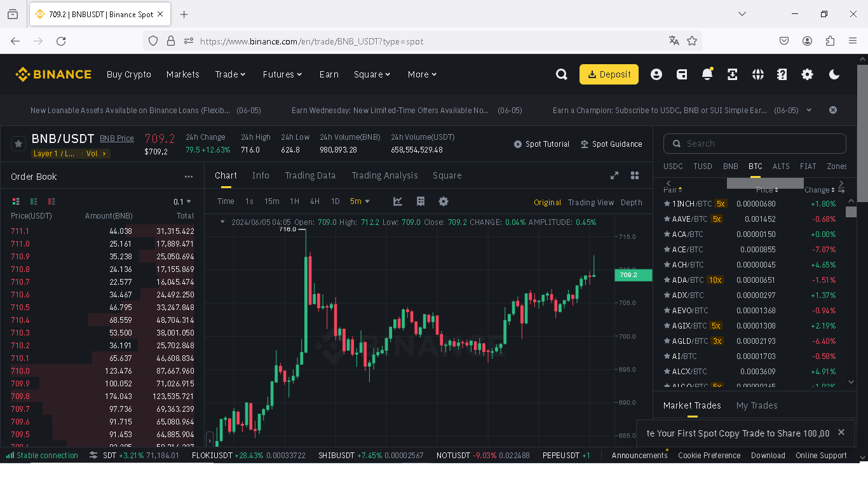Open the language globe icon
Image resolution: width=868 pixels, height=488 pixels.
[x=758, y=74]
